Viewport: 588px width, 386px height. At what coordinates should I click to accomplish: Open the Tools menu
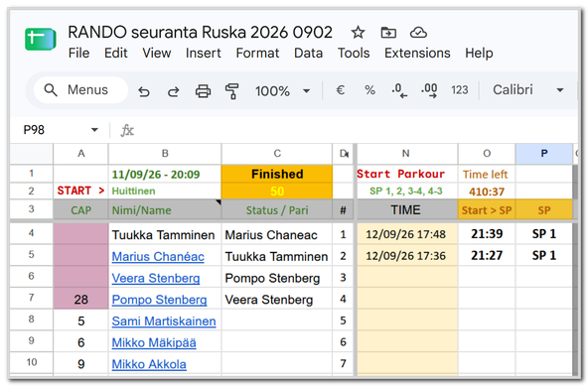(354, 54)
